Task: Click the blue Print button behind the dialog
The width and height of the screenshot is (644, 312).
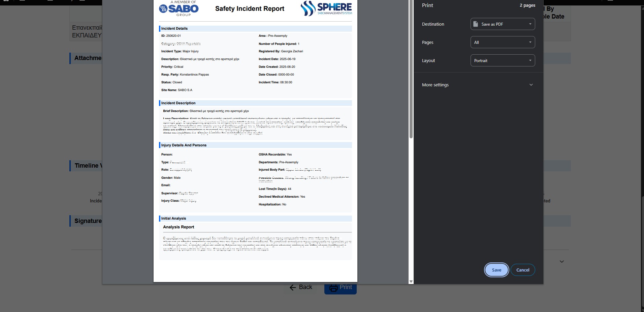Action: click(341, 288)
